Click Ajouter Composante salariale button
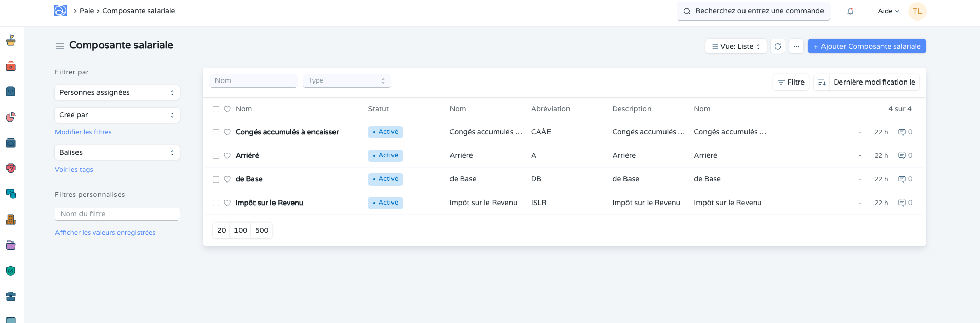The height and width of the screenshot is (323, 980). 867,46
